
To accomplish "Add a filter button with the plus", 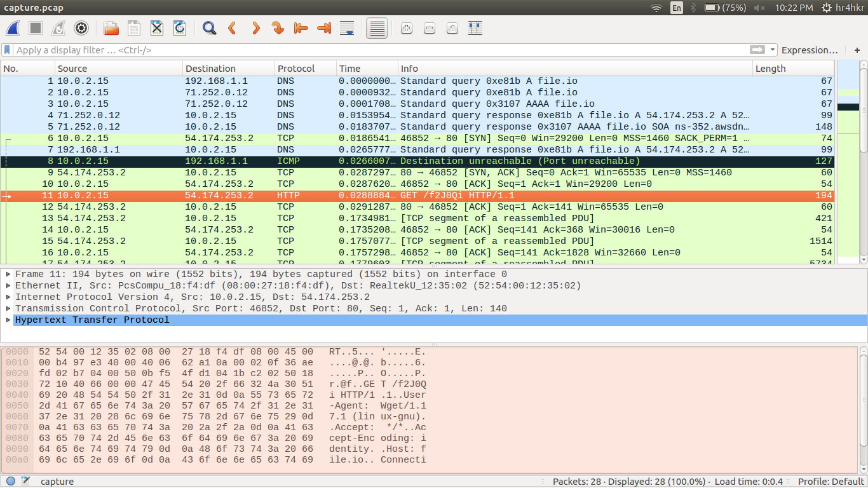I will click(x=857, y=50).
